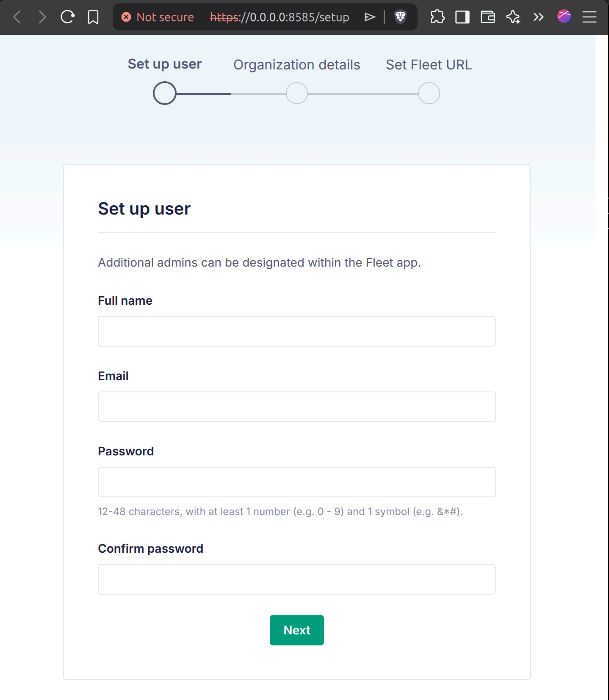Click into the Email field
Image resolution: width=609 pixels, height=700 pixels.
296,407
